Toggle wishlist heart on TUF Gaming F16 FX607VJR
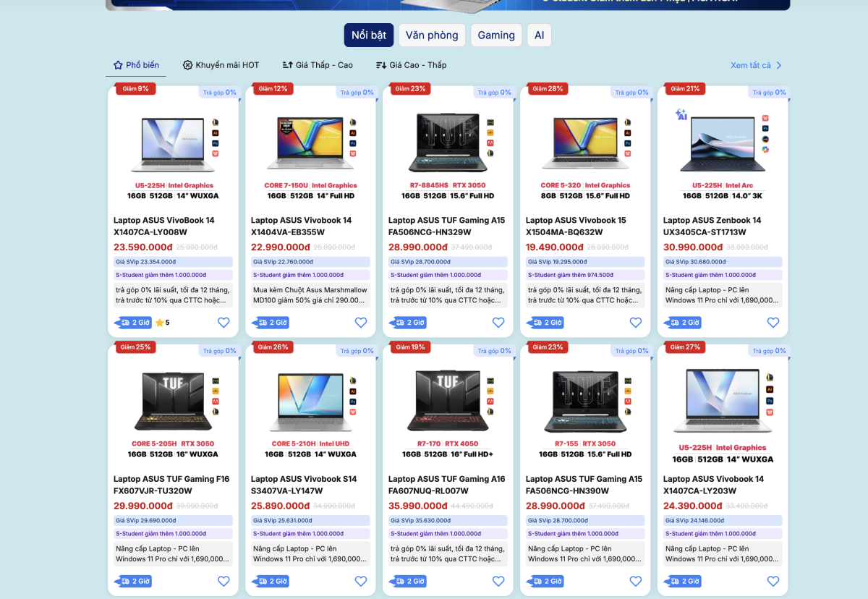The width and height of the screenshot is (868, 599). (224, 581)
